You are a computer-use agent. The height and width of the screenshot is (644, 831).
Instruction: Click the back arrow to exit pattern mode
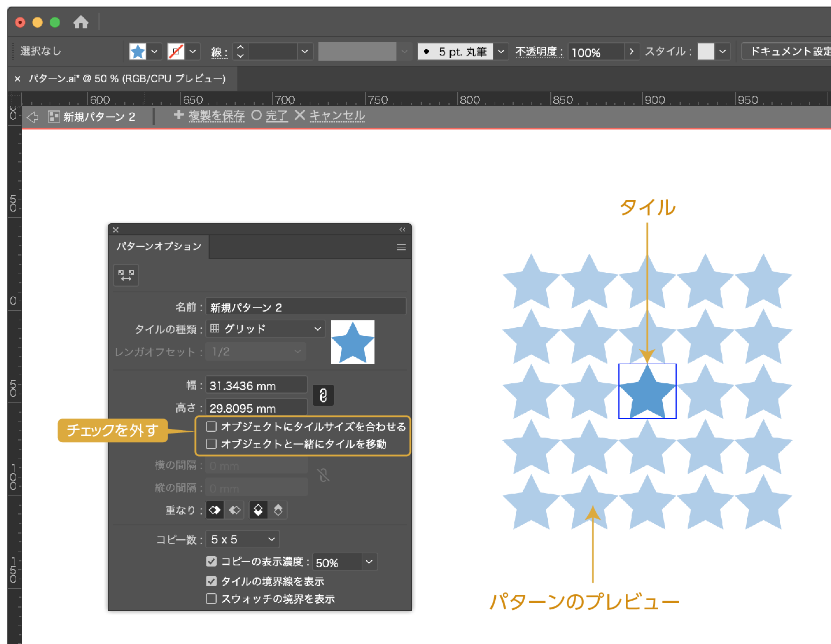tap(33, 117)
